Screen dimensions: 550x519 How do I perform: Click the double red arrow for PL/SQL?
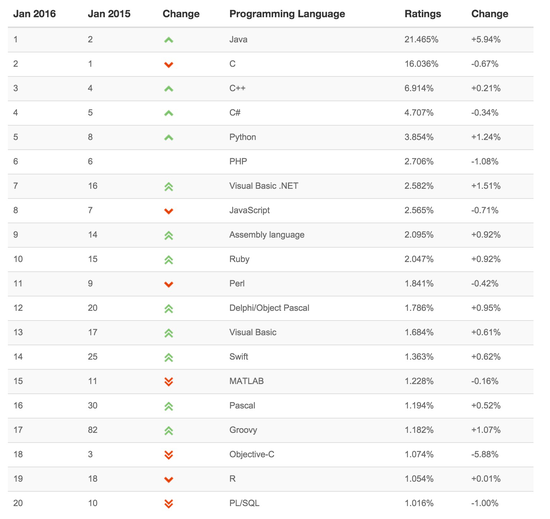tap(169, 504)
